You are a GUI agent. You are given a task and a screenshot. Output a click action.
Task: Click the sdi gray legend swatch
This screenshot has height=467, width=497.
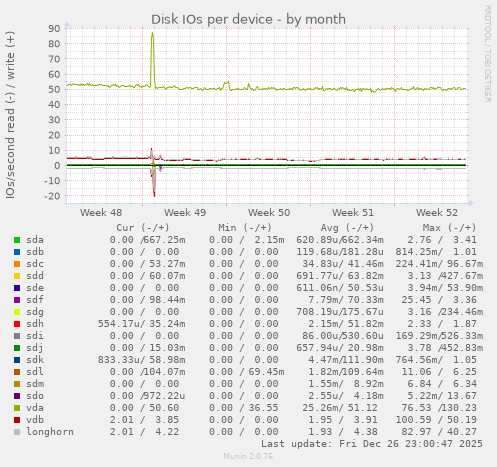click(x=17, y=336)
